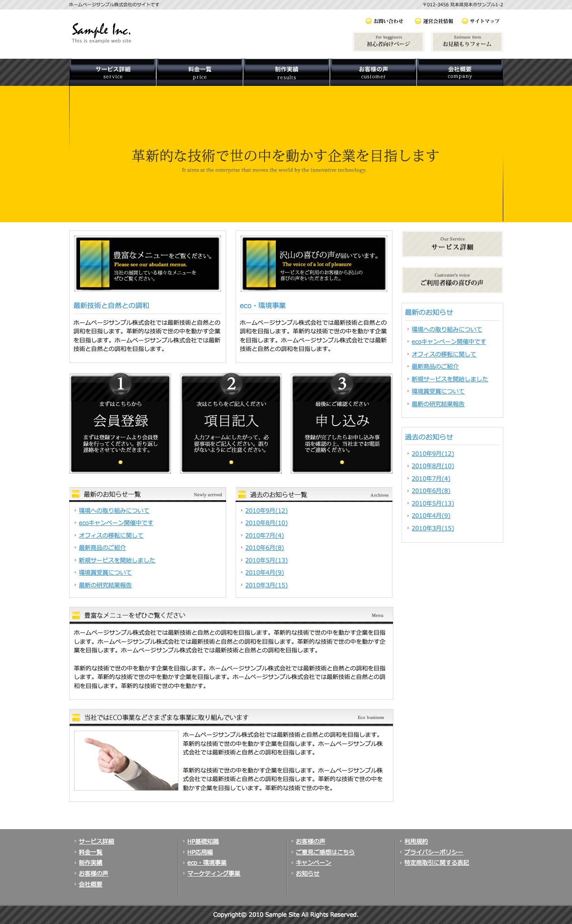Open ご利用者様の喜びの声 sidebar button
The width and height of the screenshot is (572, 924).
(452, 280)
